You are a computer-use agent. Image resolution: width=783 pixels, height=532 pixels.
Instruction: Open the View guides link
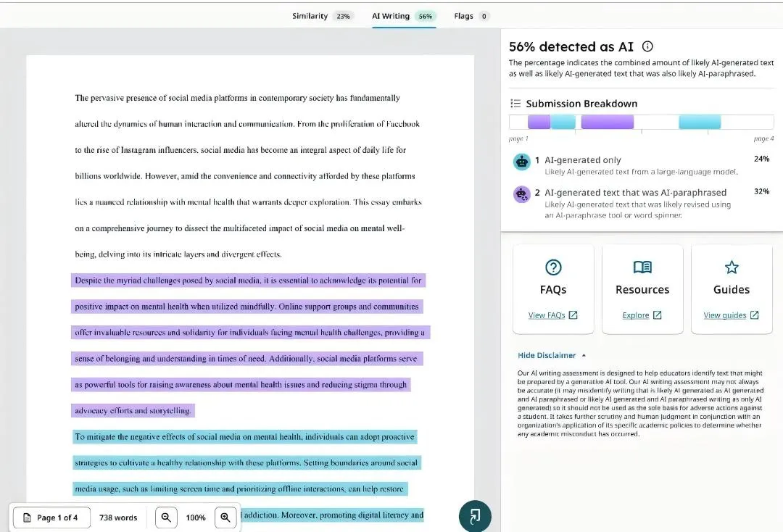732,315
